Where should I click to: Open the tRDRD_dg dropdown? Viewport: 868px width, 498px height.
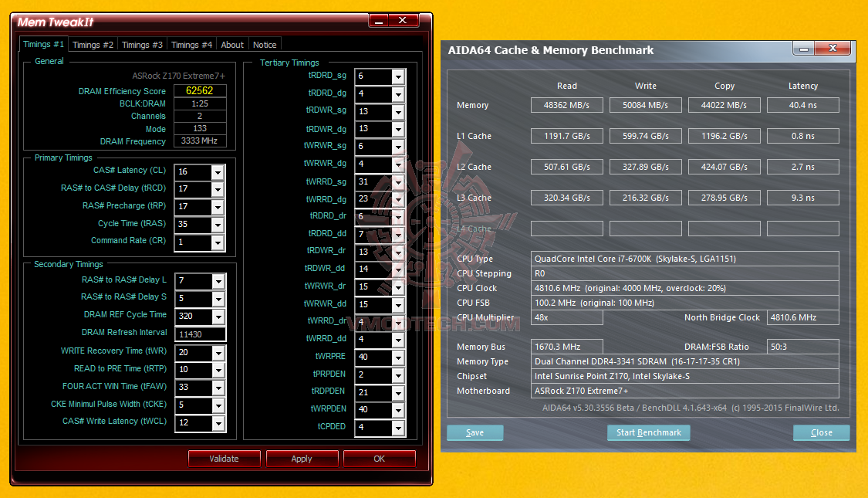(x=398, y=95)
